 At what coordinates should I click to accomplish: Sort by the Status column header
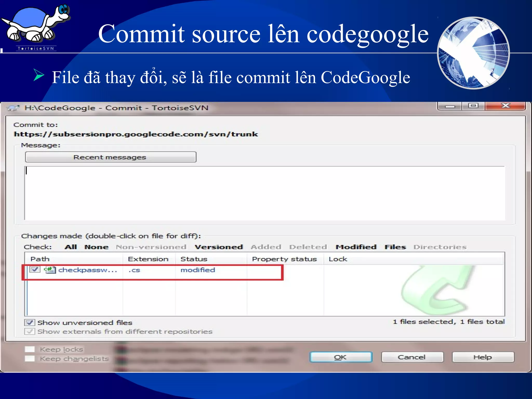(x=211, y=259)
